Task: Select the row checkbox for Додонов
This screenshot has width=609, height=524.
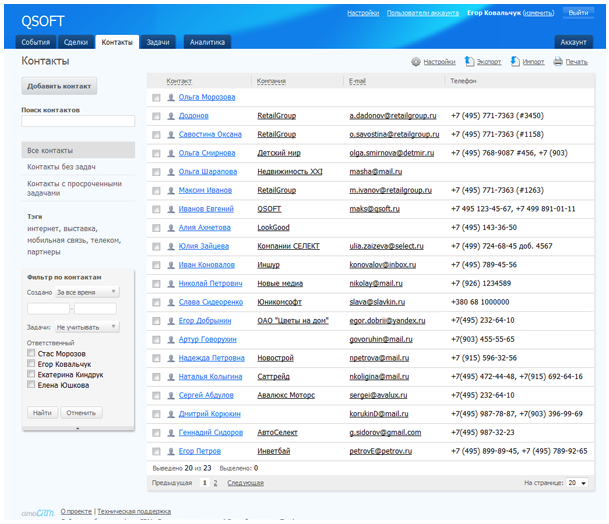Action: (156, 116)
